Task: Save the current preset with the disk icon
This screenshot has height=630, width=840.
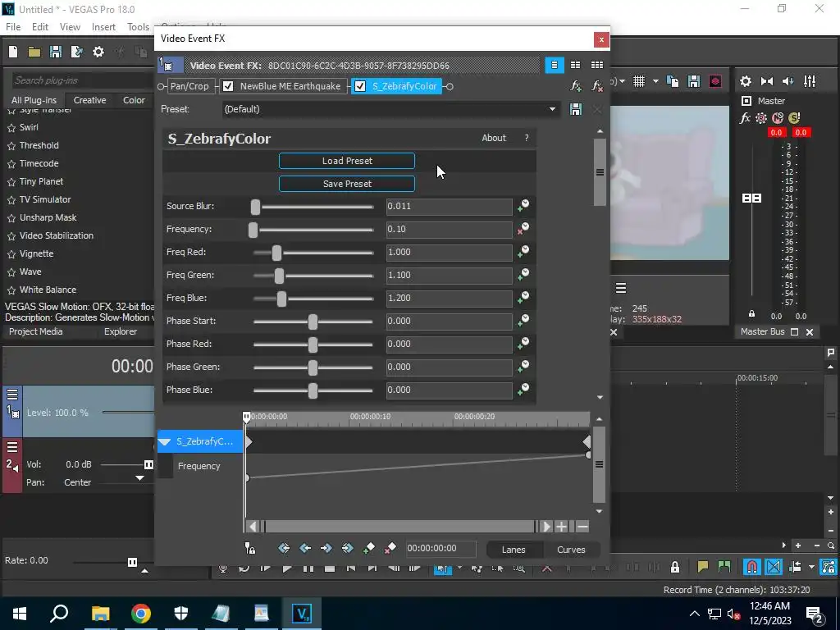Action: coord(576,109)
